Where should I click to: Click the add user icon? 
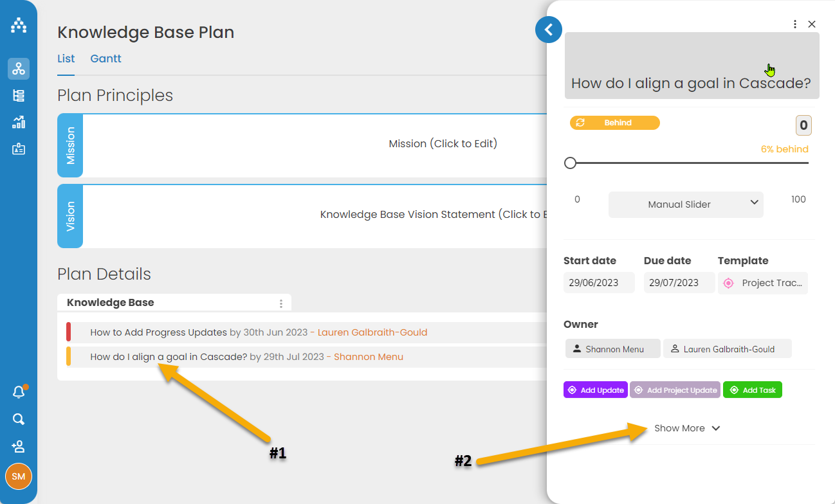point(19,446)
